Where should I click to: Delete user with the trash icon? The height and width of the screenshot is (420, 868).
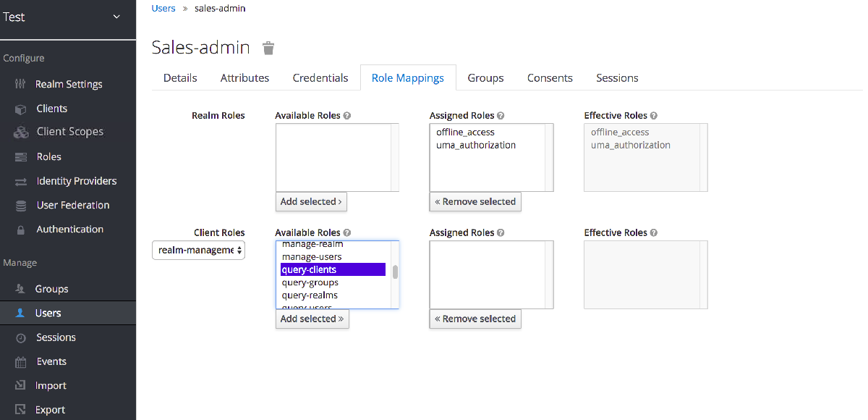point(268,49)
